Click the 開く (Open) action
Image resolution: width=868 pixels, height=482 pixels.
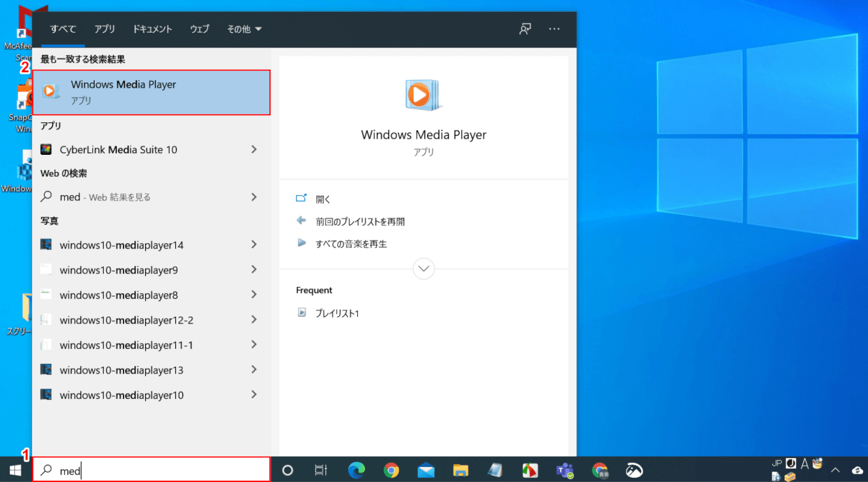coord(323,199)
